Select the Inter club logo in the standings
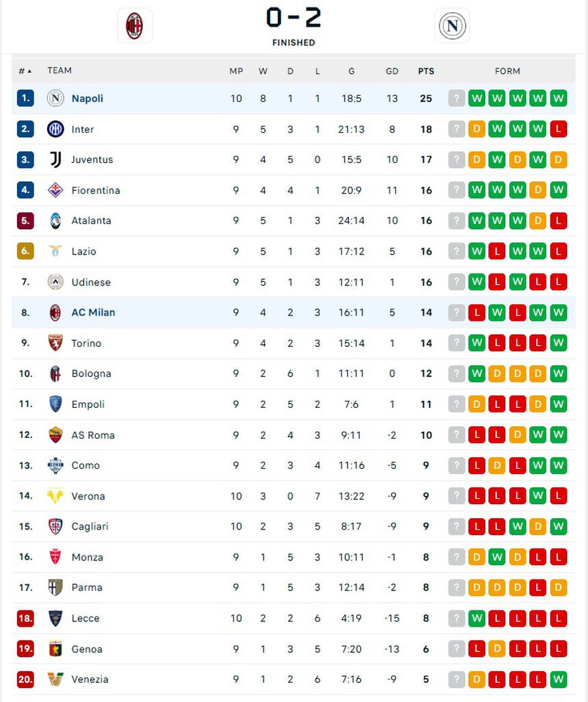 point(55,129)
